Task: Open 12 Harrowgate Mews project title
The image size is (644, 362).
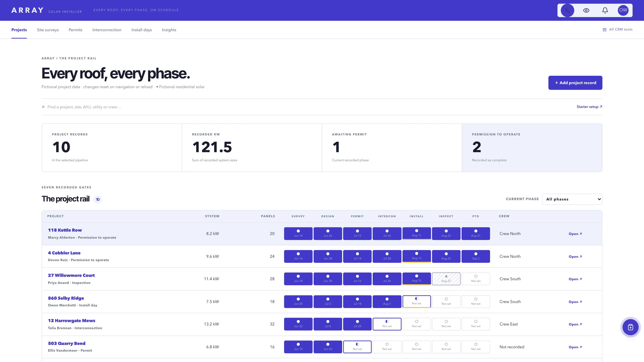Action: [x=71, y=321]
